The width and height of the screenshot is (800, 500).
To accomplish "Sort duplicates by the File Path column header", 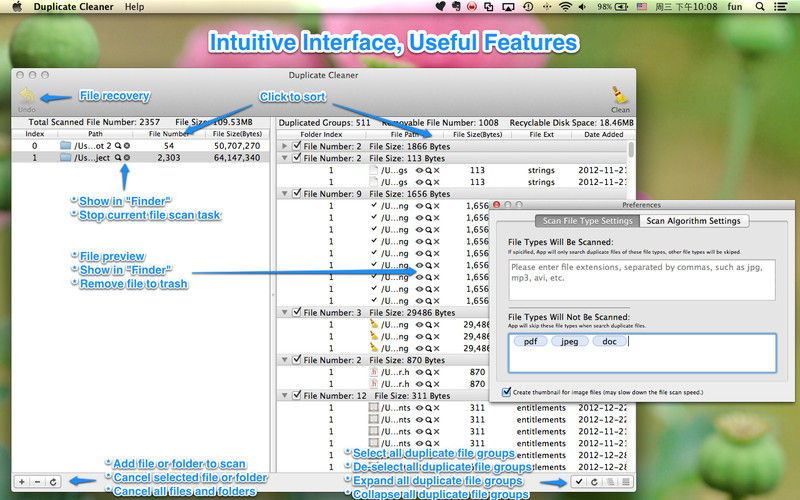I will (x=405, y=135).
